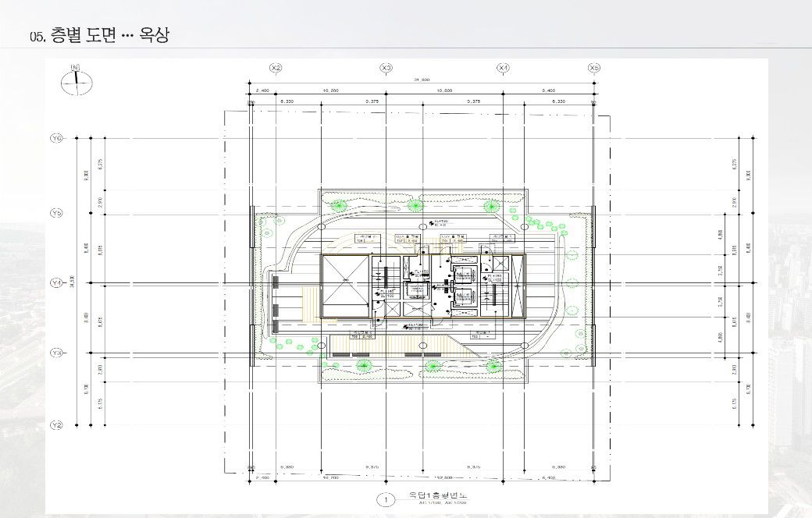Click the 2,400 dimension text above plan
The width and height of the screenshot is (812, 518).
(262, 91)
